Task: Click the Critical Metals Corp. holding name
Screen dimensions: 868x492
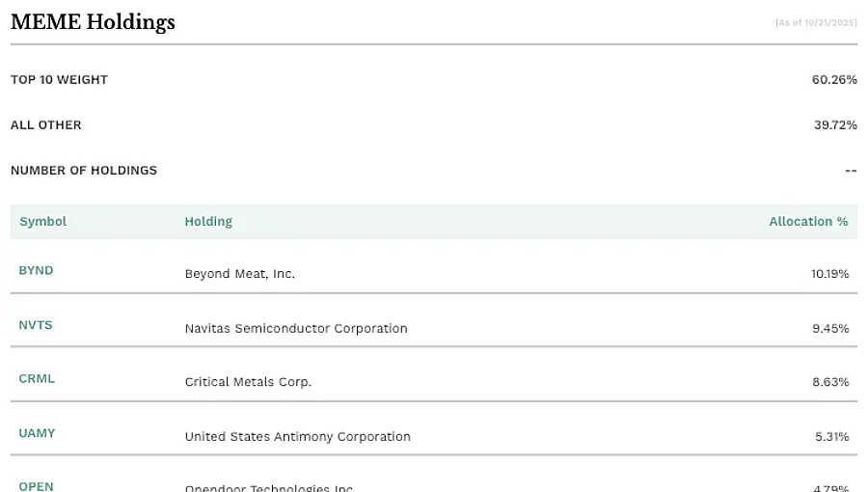Action: click(x=248, y=382)
